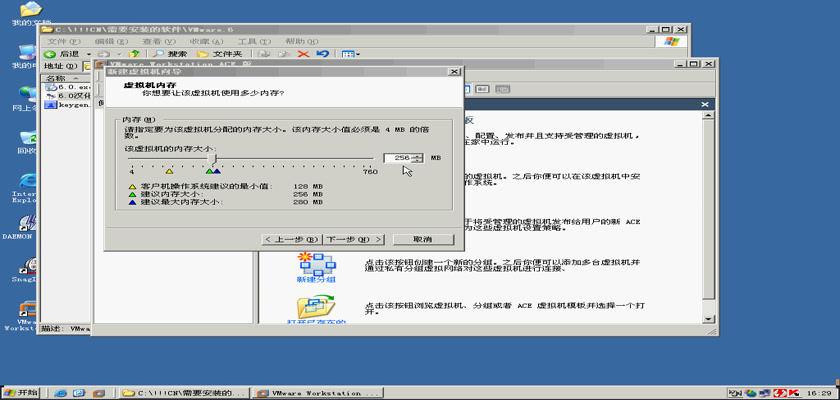
Task: Open the 收藏 menu in Explorer
Action: point(206,41)
